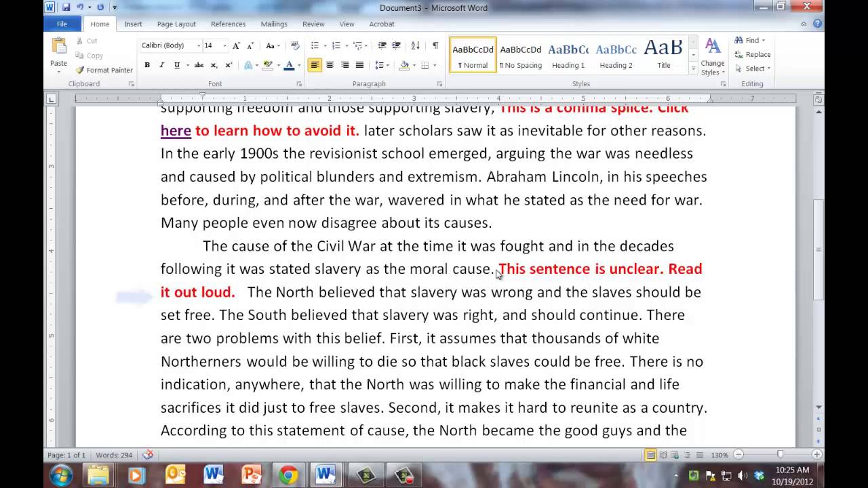Expand the font color dropdown arrow

pos(298,65)
